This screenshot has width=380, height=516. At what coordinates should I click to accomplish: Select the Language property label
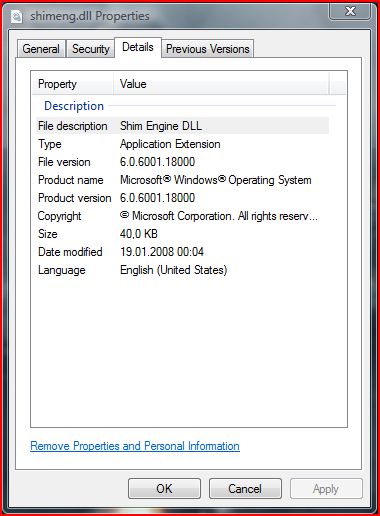click(x=62, y=270)
